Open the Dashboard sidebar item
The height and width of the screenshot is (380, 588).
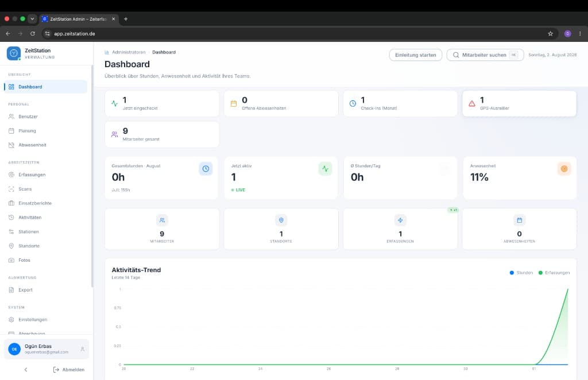(x=46, y=87)
